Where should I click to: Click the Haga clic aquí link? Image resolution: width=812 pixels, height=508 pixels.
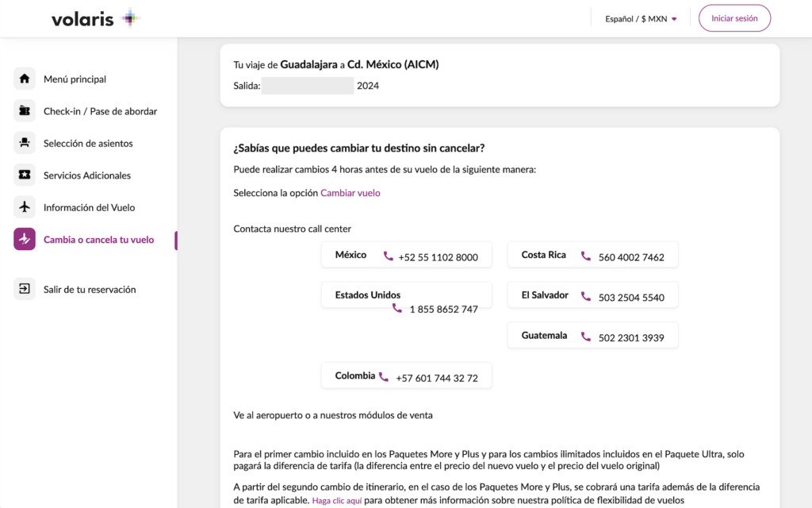point(336,501)
